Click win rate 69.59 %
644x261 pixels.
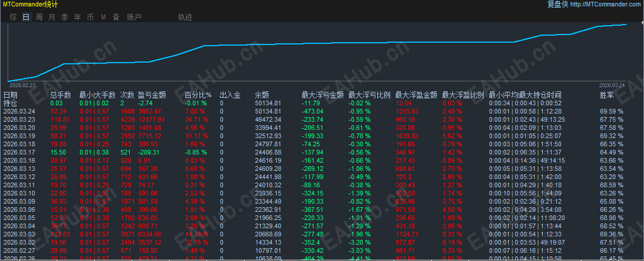pos(612,111)
